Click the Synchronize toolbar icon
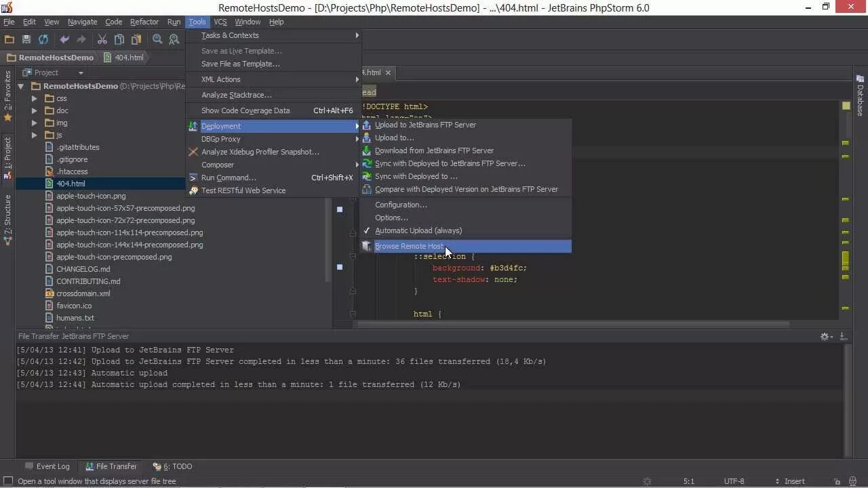The image size is (868, 488). click(x=43, y=40)
